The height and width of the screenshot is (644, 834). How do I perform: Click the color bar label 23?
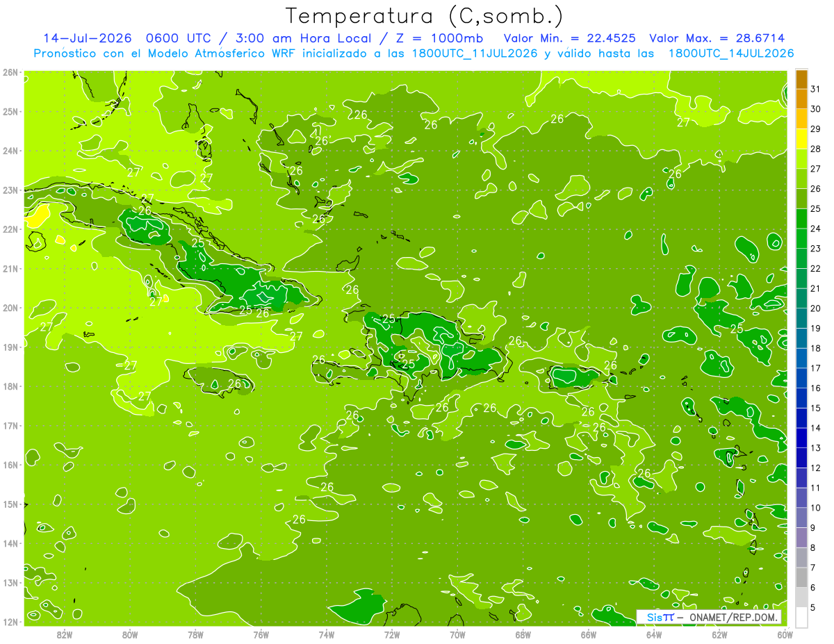pyautogui.click(x=815, y=249)
